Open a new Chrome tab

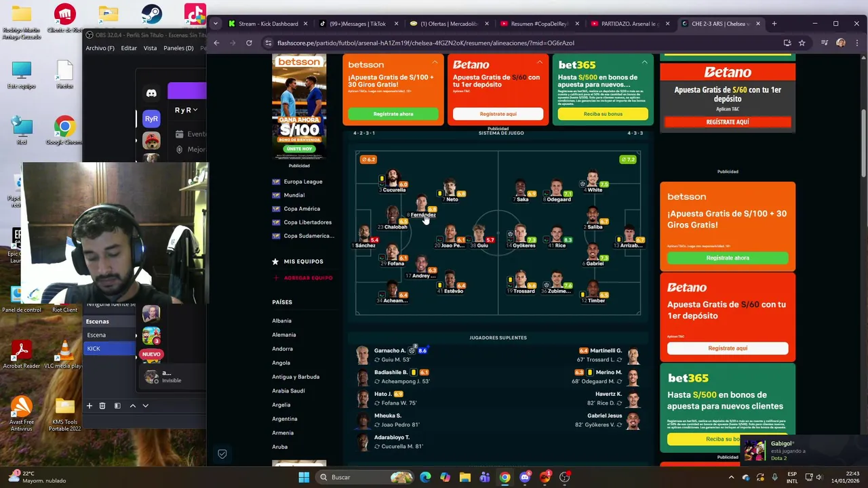(774, 24)
